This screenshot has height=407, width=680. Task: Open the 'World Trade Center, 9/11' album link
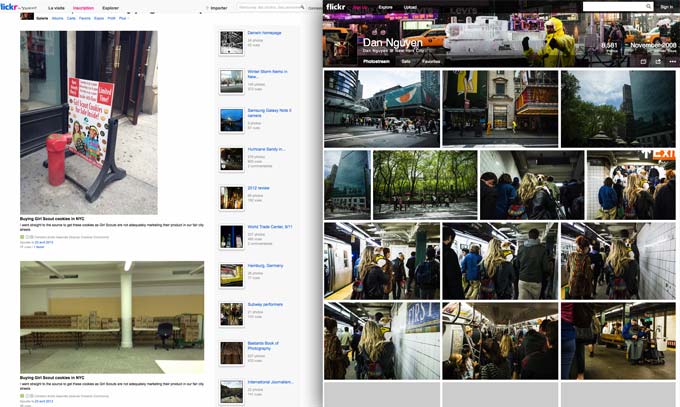click(270, 226)
